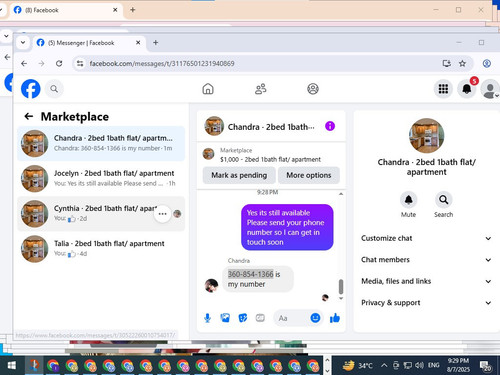Open the Friends icon in top navigation
This screenshot has width=500, height=375.
pos(261,89)
